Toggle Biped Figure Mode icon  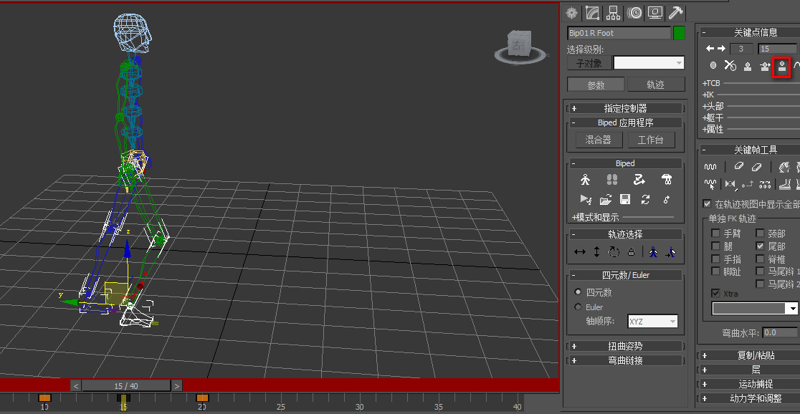click(585, 180)
